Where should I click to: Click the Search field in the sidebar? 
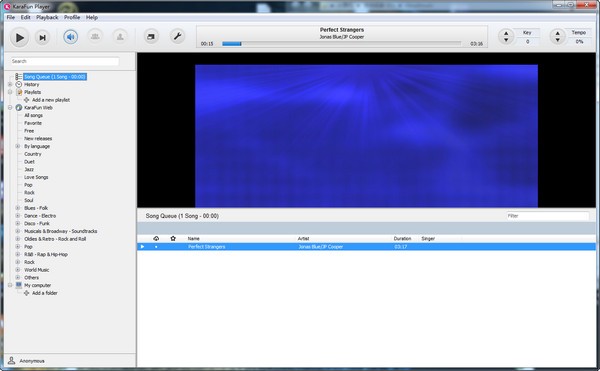pos(65,61)
